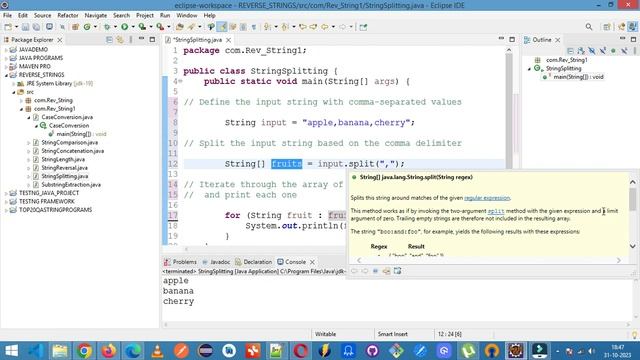Viewport: 640px width, 360px height.
Task: Click the tooltip horizontal scroll right arrow
Action: pos(619,260)
